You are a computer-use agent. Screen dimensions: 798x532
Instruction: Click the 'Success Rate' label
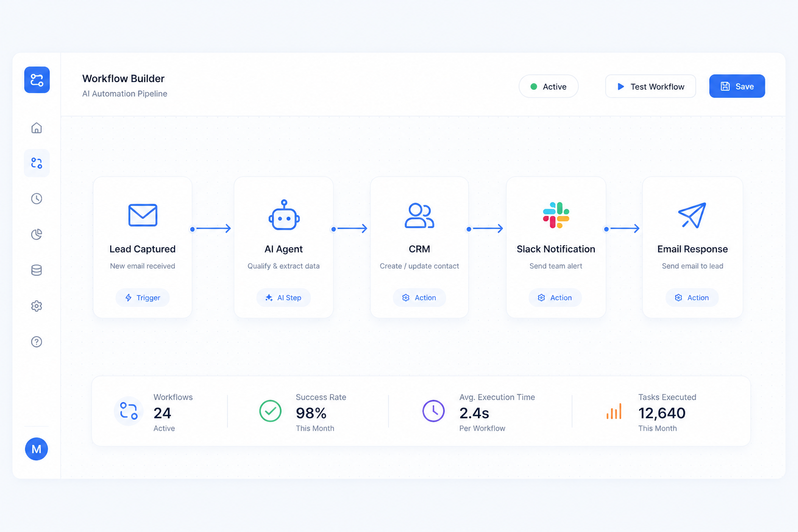321,397
